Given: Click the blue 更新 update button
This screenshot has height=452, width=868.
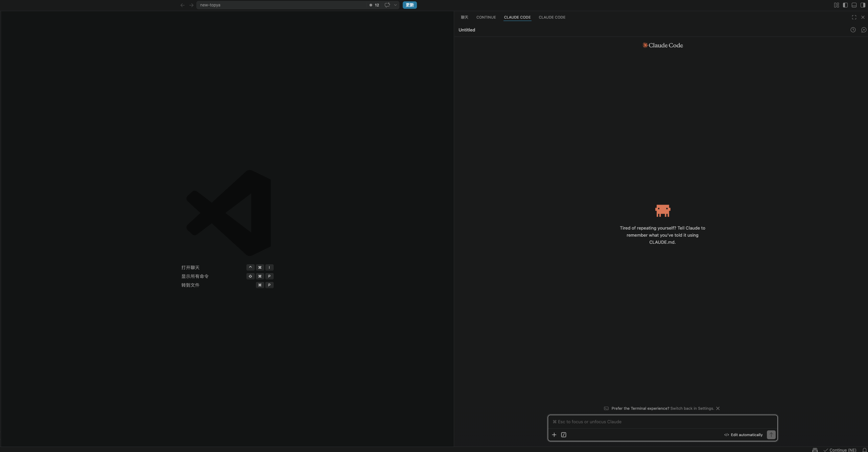Looking at the screenshot, I should (x=409, y=5).
